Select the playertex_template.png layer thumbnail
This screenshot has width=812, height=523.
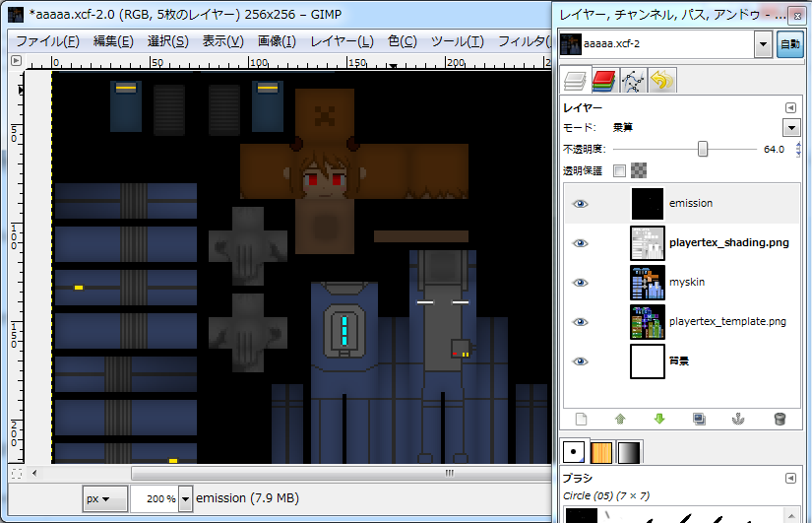pyautogui.click(x=648, y=322)
